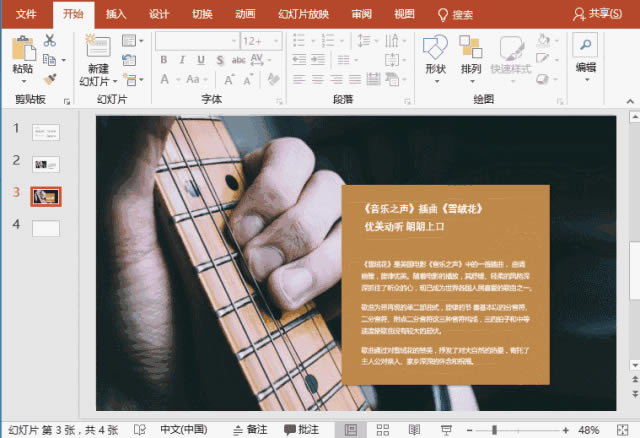
Task: Select the Format Painter brush icon
Action: [x=50, y=78]
